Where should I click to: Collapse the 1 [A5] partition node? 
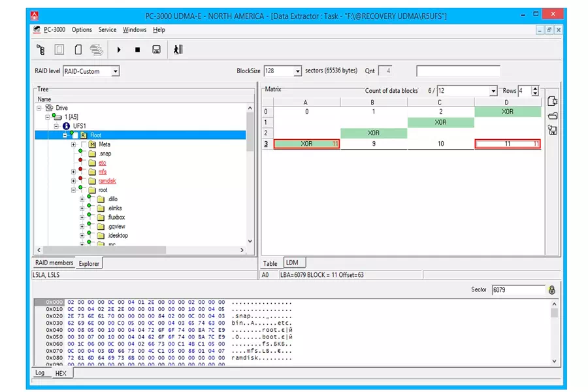pyautogui.click(x=48, y=117)
